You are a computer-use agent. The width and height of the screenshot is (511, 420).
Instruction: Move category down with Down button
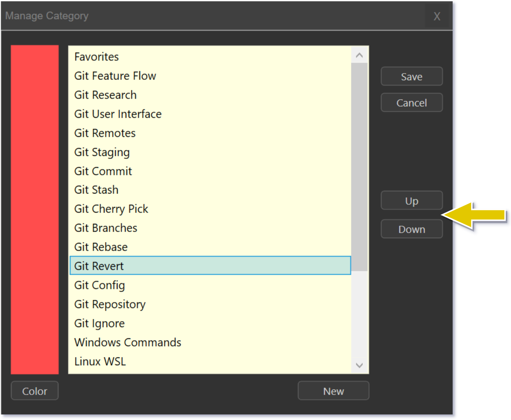(411, 229)
